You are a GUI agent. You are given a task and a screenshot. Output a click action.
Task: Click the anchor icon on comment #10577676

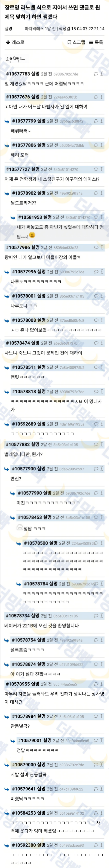click(x=102, y=97)
